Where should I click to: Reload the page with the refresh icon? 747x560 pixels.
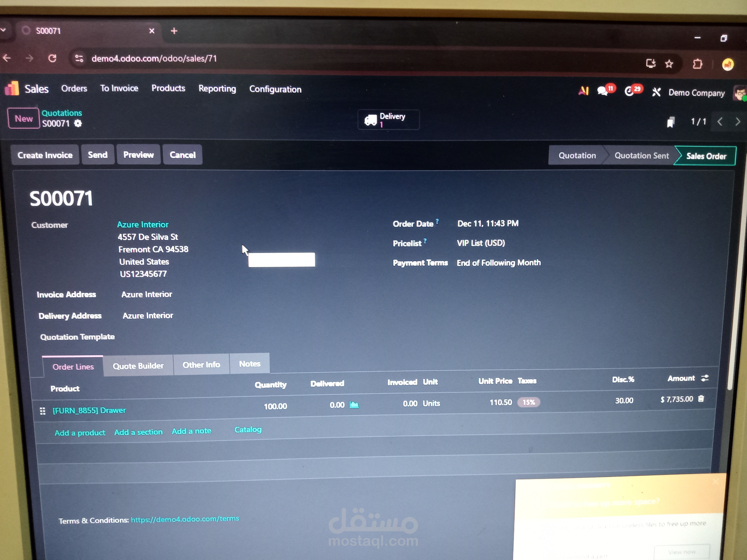coord(52,58)
